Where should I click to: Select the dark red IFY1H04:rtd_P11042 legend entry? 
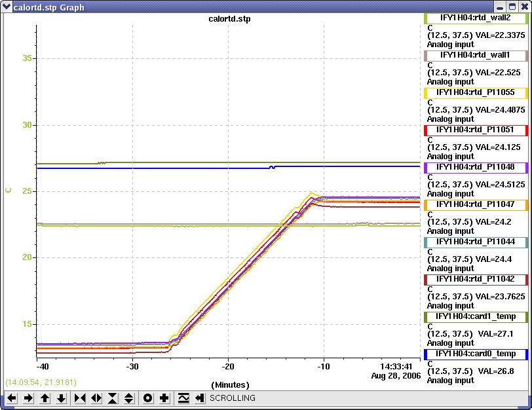pyautogui.click(x=476, y=279)
